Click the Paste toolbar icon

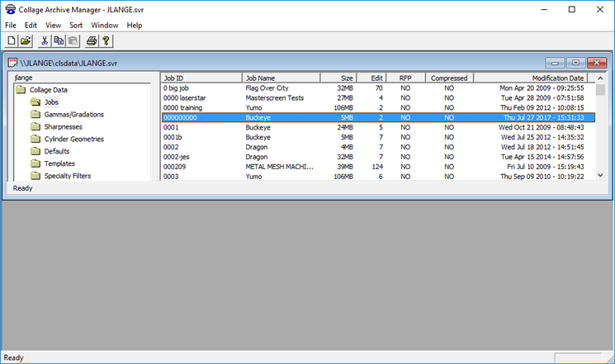point(73,40)
